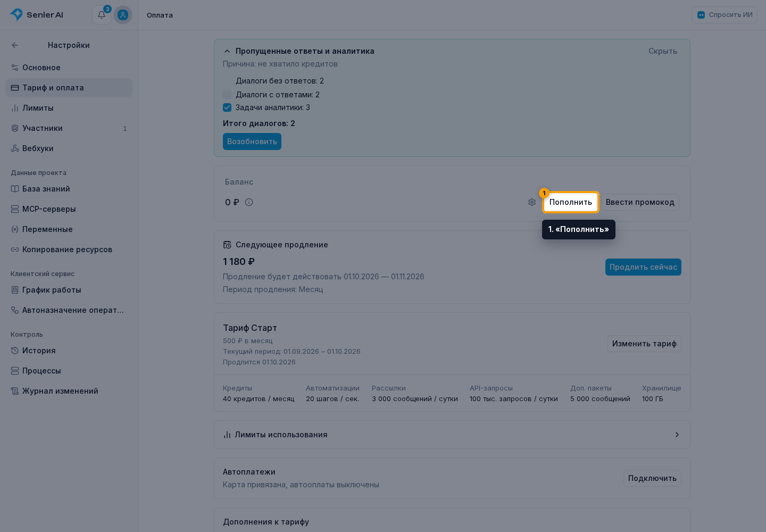Open balance settings gear icon
This screenshot has height=532, width=766.
pos(532,202)
